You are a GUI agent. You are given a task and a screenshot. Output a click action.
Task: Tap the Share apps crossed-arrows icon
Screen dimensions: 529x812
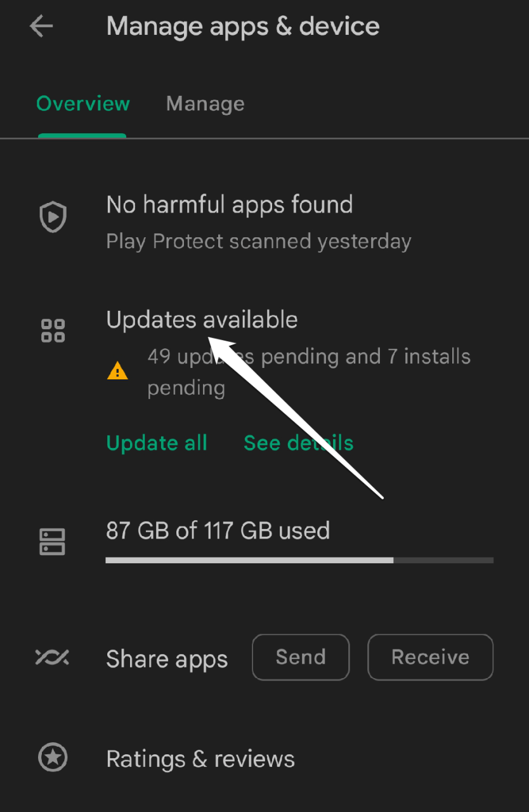tap(52, 657)
